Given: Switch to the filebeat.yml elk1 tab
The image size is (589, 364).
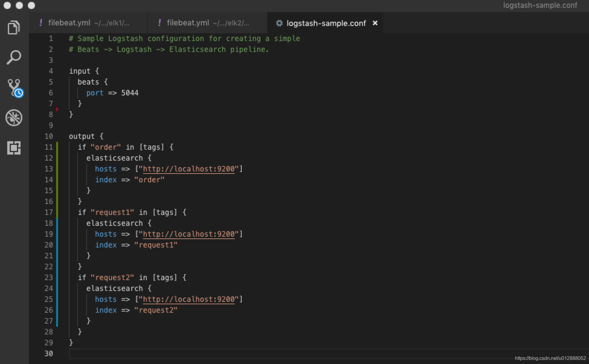Looking at the screenshot, I should click(x=89, y=23).
